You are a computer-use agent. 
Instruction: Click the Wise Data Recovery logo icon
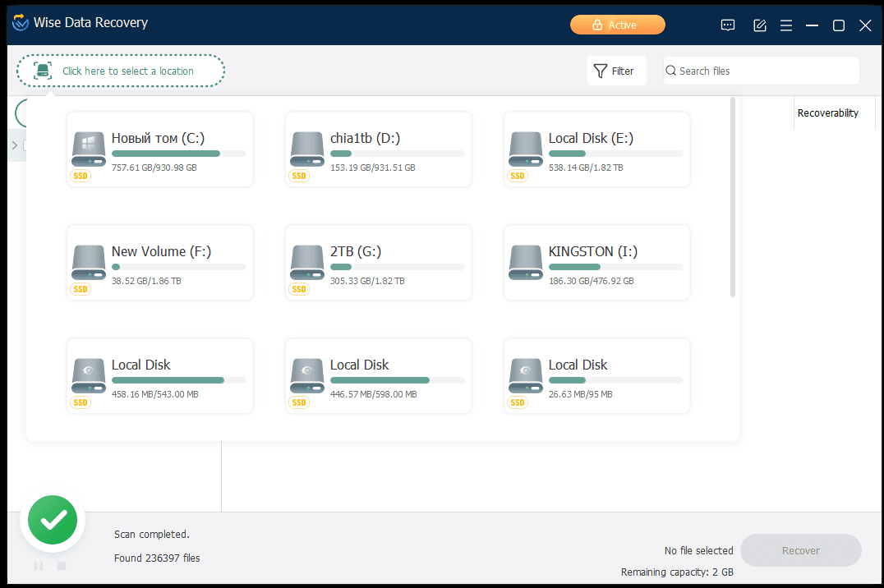[21, 22]
